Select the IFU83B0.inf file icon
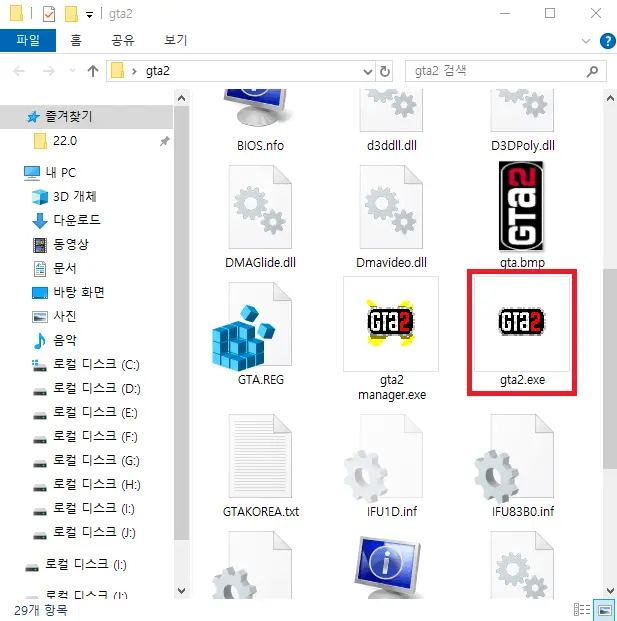617x621 pixels. pyautogui.click(x=514, y=458)
